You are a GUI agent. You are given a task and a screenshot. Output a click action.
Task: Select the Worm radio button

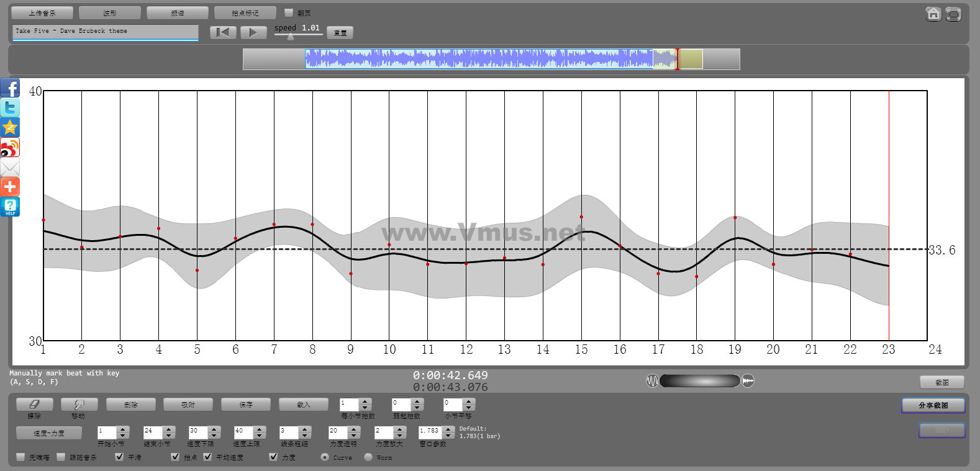point(368,457)
